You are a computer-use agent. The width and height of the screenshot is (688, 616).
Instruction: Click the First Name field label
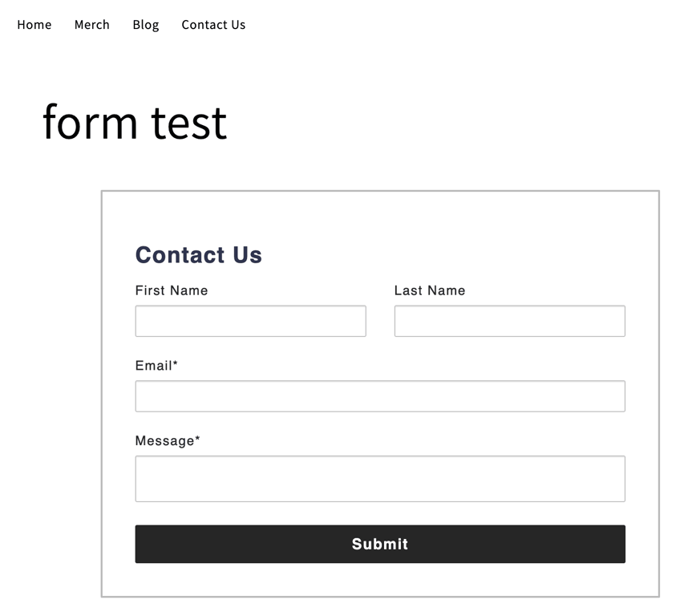(171, 290)
